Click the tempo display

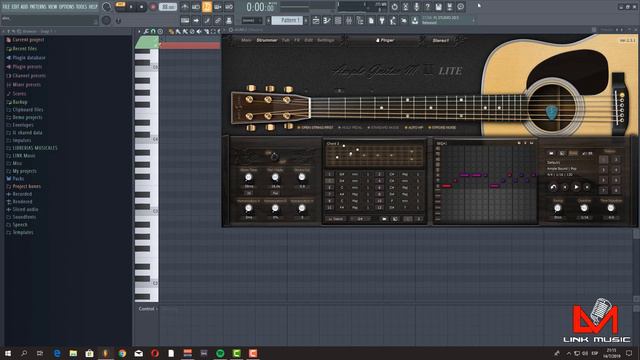pos(168,7)
